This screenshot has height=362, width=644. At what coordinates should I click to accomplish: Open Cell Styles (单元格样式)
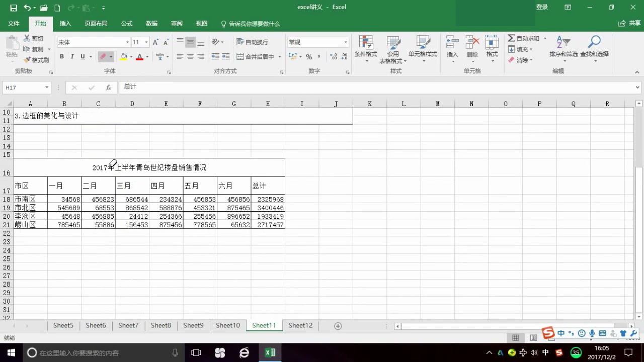coord(423,49)
